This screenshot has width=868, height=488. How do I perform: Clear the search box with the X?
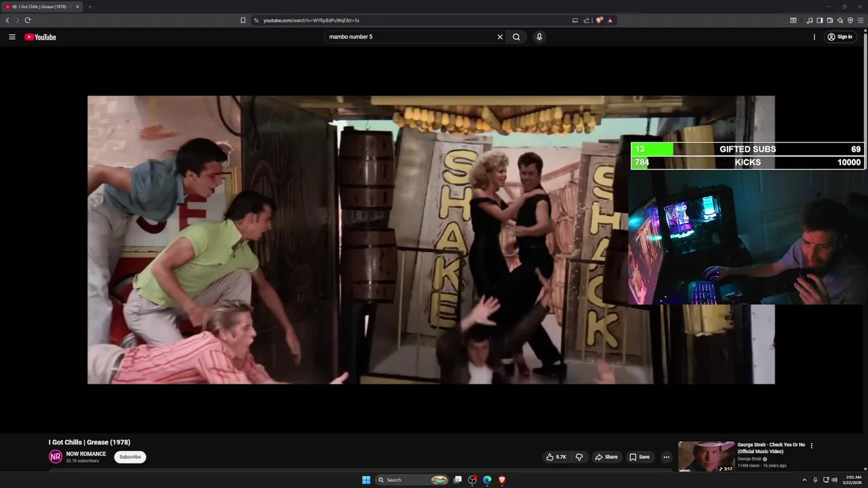pyautogui.click(x=500, y=37)
